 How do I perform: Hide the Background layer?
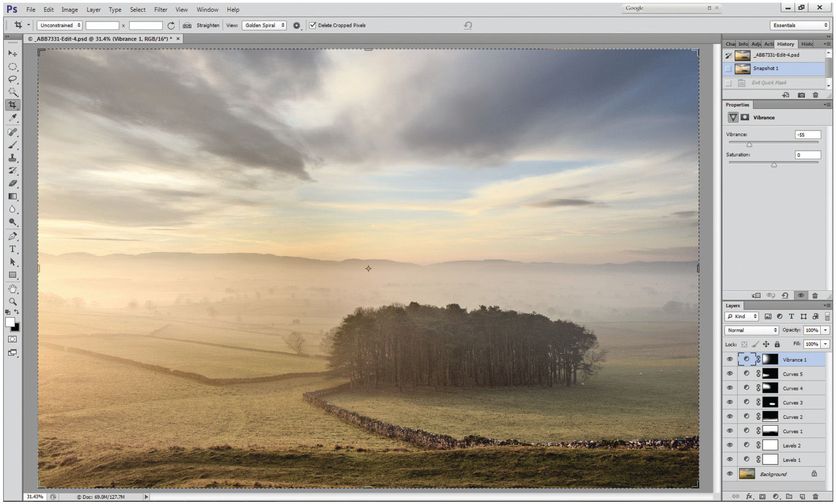point(730,474)
